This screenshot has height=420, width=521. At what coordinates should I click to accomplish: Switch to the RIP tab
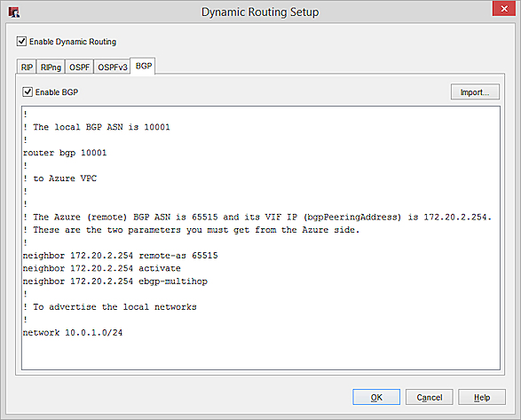pos(27,67)
